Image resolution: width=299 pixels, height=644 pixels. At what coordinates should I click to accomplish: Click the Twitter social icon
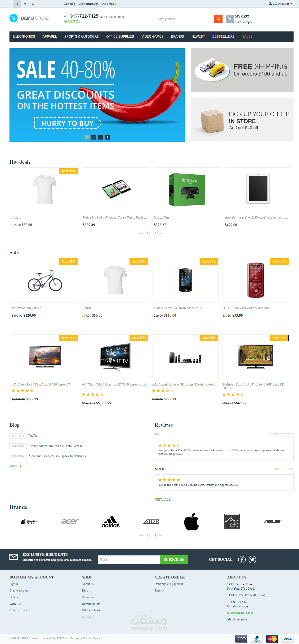pos(252,560)
